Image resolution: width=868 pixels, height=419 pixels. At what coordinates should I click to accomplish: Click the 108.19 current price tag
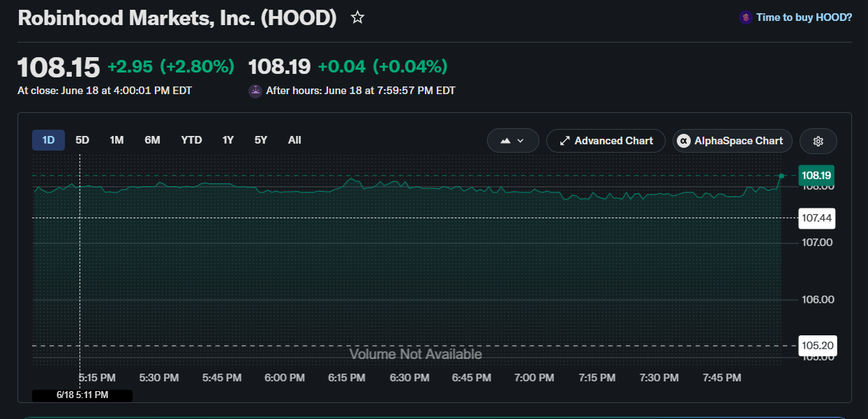tap(816, 176)
